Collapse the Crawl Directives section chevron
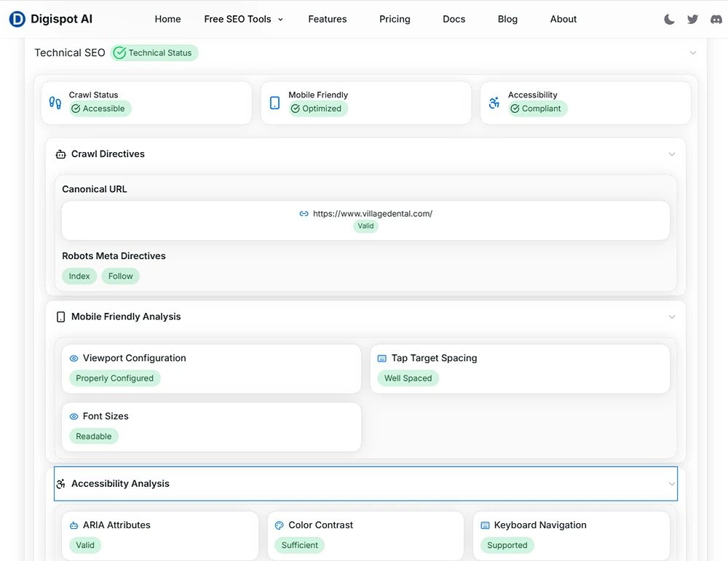Viewport: 728px width, 561px height. tap(672, 154)
